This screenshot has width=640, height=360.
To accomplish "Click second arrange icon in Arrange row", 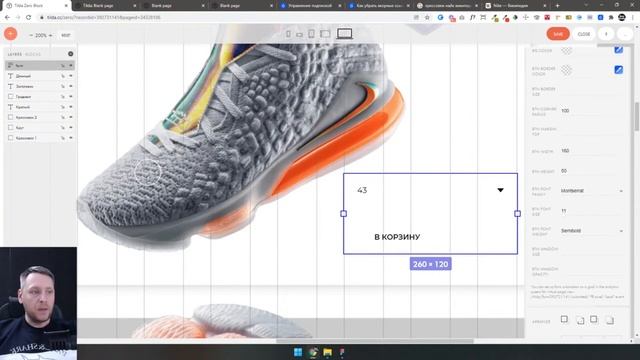I will 580,320.
